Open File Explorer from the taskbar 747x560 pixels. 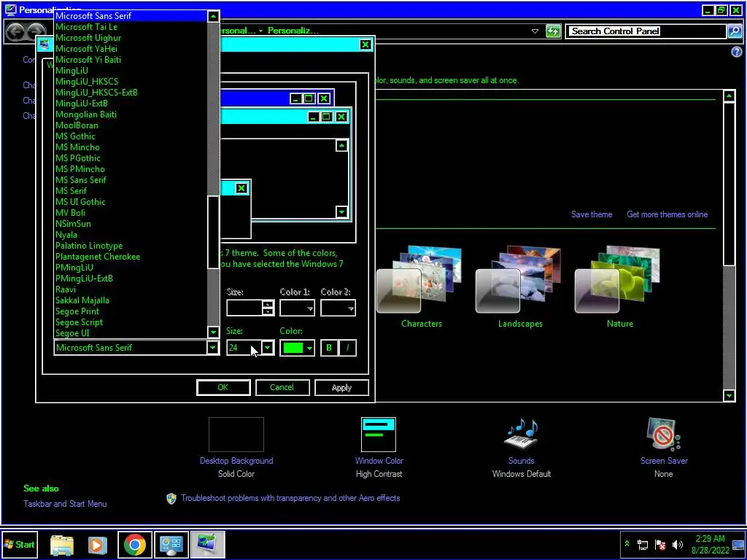(x=62, y=545)
